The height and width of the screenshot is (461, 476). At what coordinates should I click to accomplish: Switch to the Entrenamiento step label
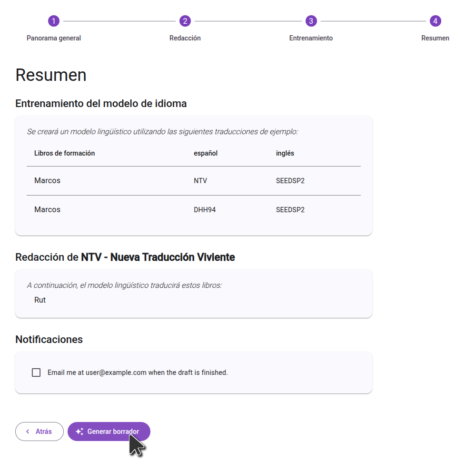click(311, 38)
